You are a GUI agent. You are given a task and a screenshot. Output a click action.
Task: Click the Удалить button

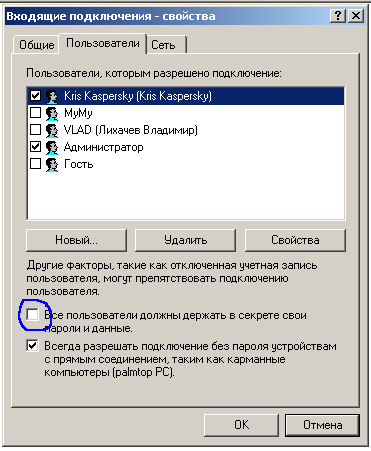click(x=185, y=240)
